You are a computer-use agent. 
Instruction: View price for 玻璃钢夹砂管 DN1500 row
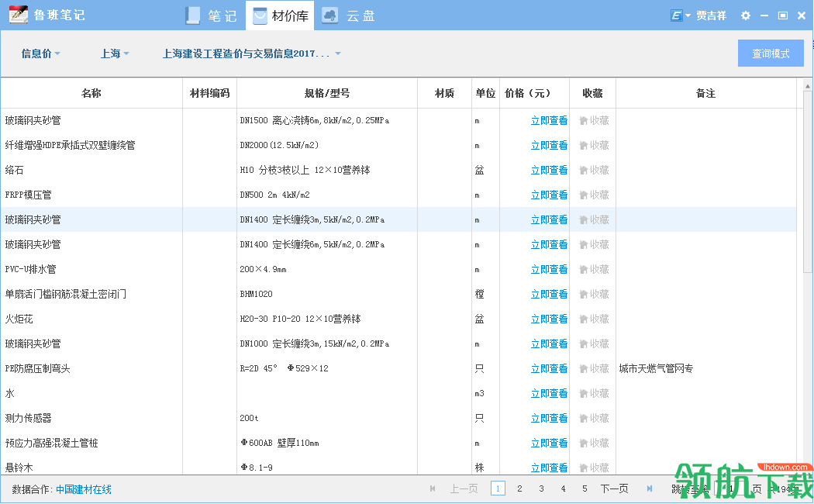click(x=549, y=120)
